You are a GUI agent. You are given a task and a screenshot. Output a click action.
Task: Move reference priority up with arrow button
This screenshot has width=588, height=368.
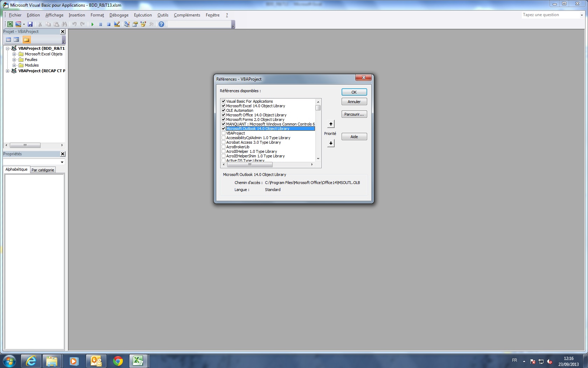[x=331, y=124]
